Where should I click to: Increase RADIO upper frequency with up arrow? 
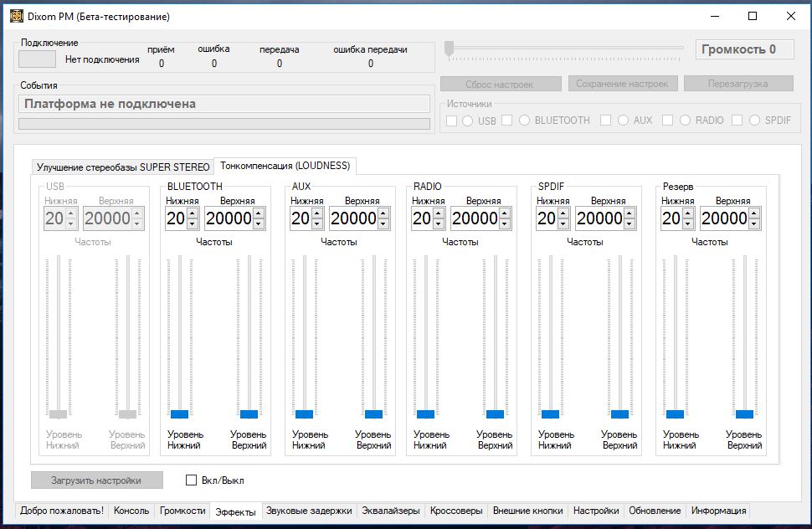pyautogui.click(x=505, y=213)
